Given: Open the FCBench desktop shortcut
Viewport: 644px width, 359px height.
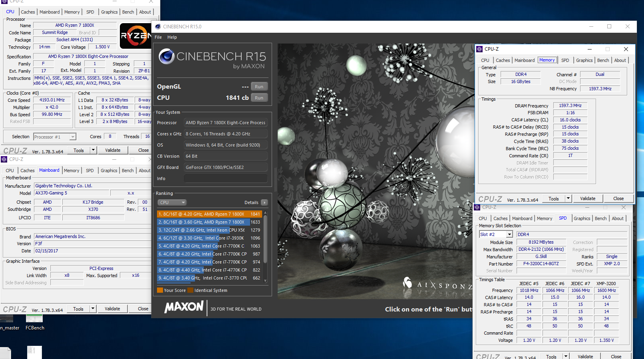Looking at the screenshot, I should [x=34, y=323].
